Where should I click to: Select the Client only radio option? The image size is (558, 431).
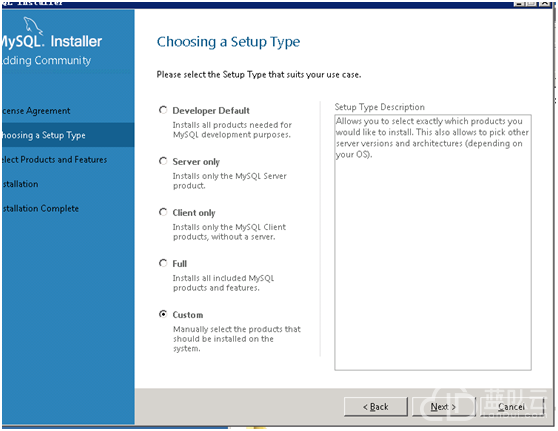pyautogui.click(x=163, y=212)
